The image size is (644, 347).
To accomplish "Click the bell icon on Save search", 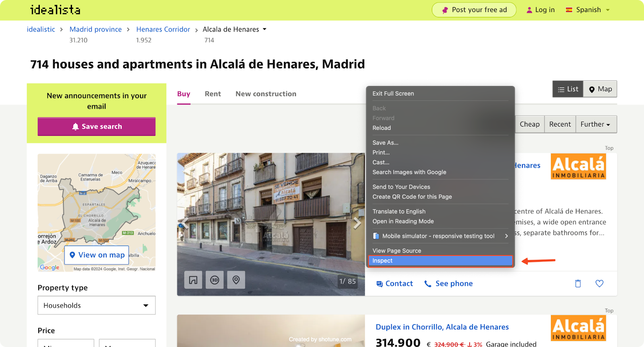I will click(75, 127).
